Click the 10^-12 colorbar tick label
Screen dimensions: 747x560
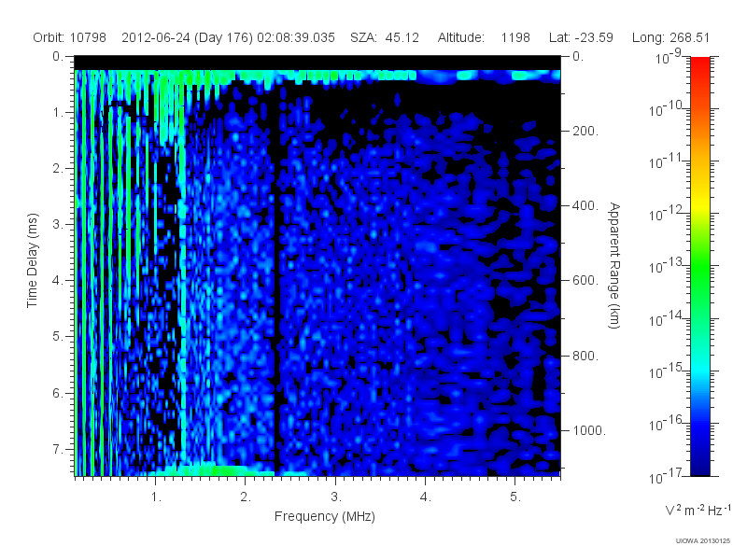click(x=667, y=214)
